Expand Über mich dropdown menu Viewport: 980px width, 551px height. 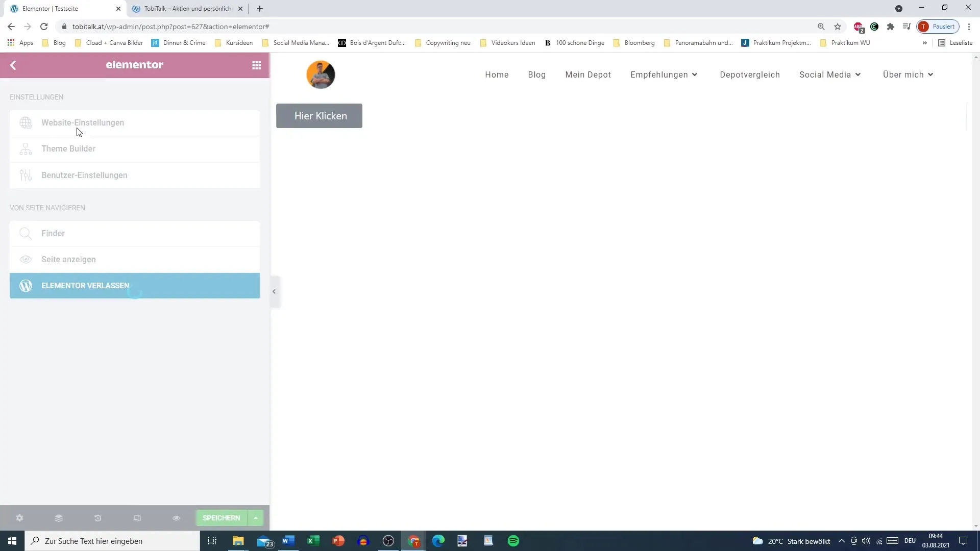tap(908, 74)
